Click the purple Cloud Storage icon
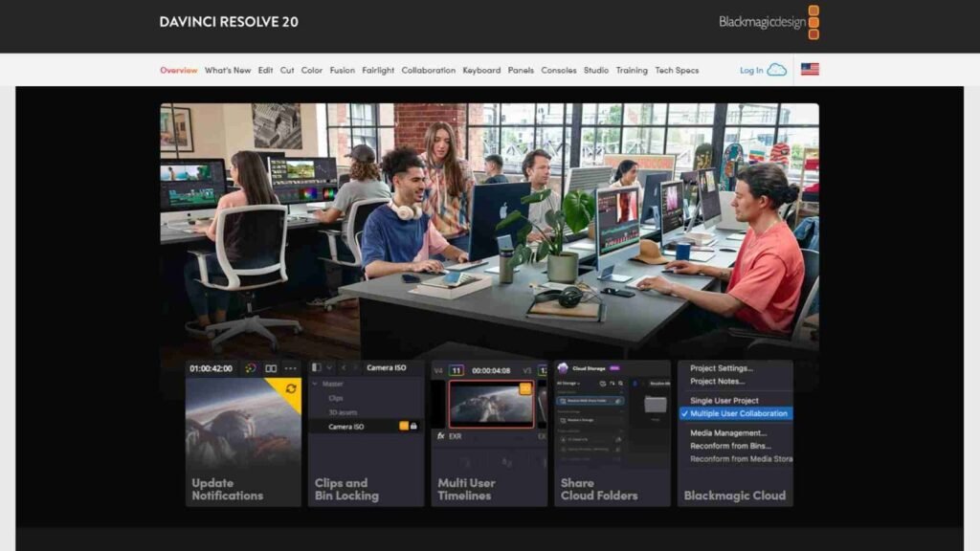Screen dimensions: 980x551 click(563, 368)
